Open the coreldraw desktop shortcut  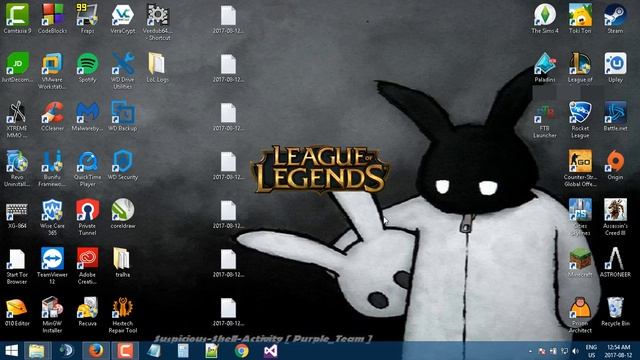click(x=122, y=214)
